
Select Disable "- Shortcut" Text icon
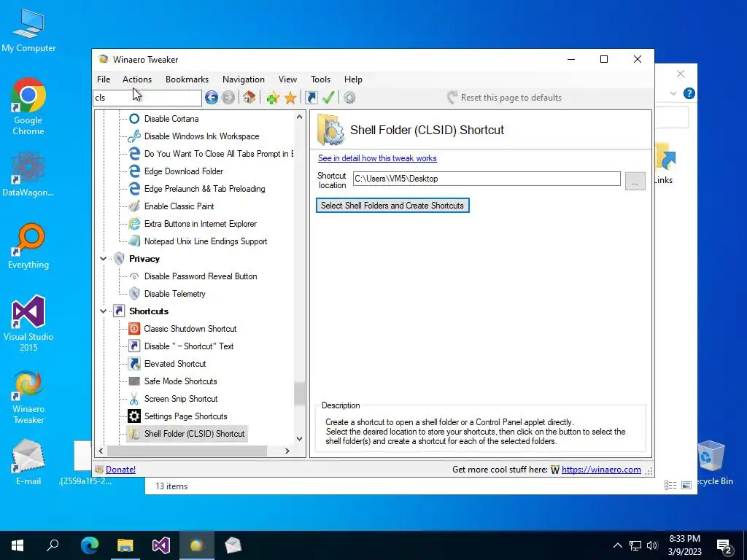(135, 346)
